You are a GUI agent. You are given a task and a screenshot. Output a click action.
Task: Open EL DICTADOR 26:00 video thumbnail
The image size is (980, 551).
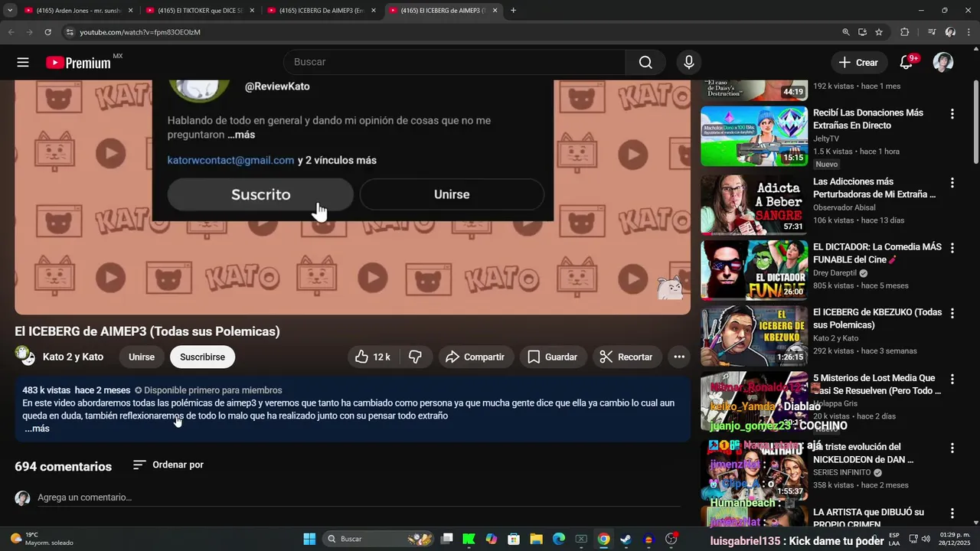click(x=754, y=269)
